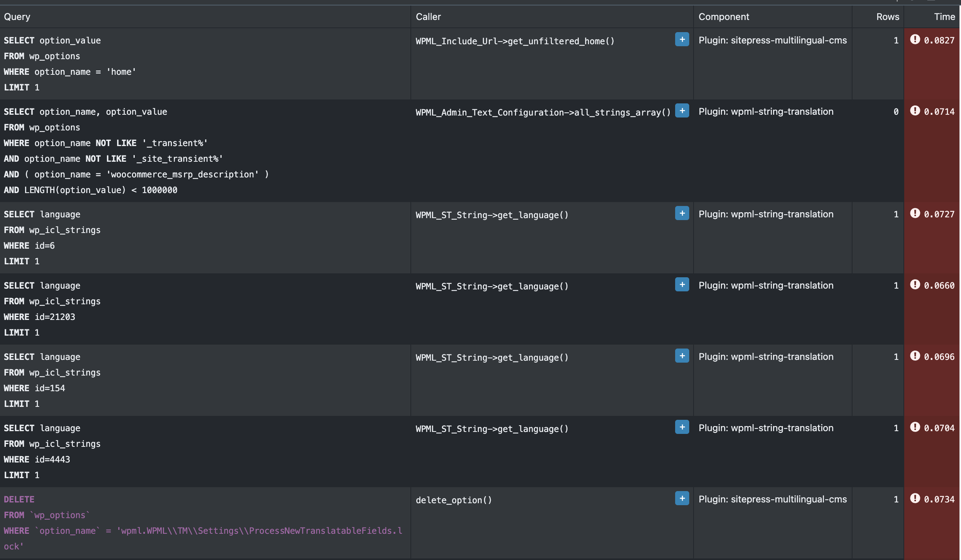Click wpml-string-translation component in id=21203 row
Viewport: 961px width, 560px height.
pyautogui.click(x=766, y=285)
